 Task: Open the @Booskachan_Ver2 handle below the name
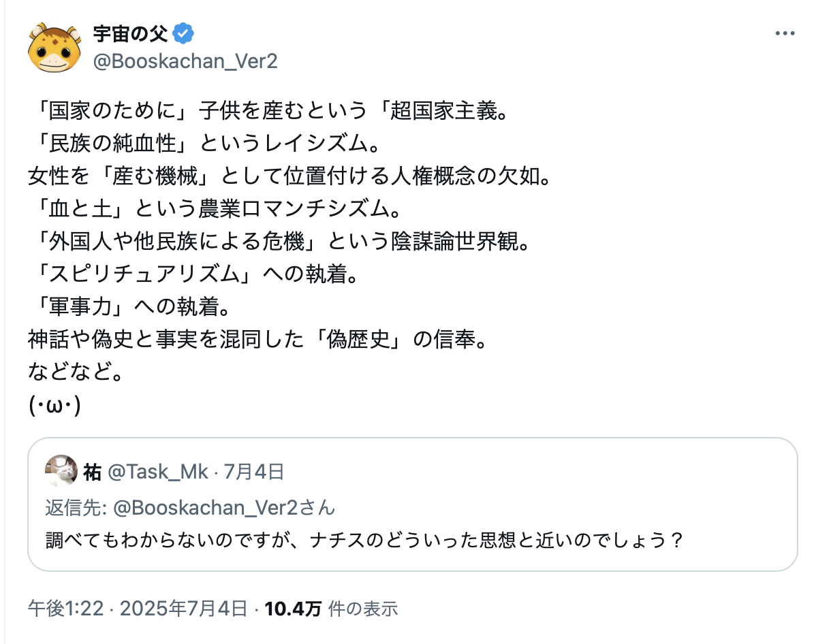pos(185,61)
